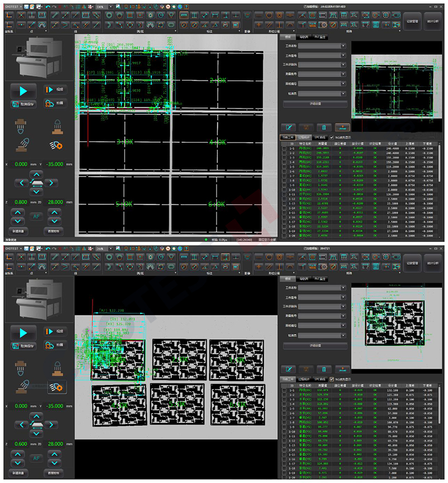Switch to SPC曲线 tab in bottom window
The height and width of the screenshot is (483, 448).
[x=320, y=379]
